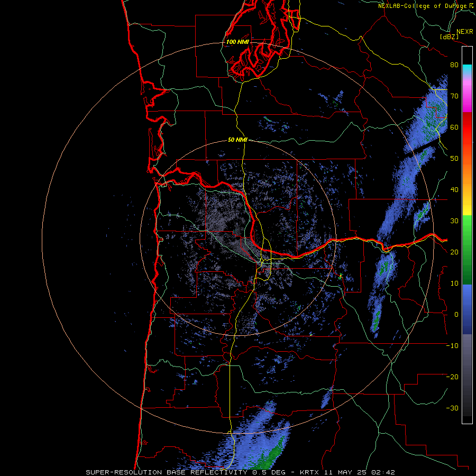Image resolution: width=476 pixels, height=476 pixels.
Task: Click the 20 dBZ scale label
Action: (454, 252)
